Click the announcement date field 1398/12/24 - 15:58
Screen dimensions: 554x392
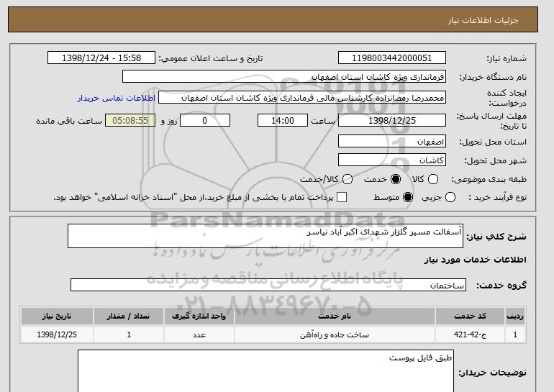101,58
